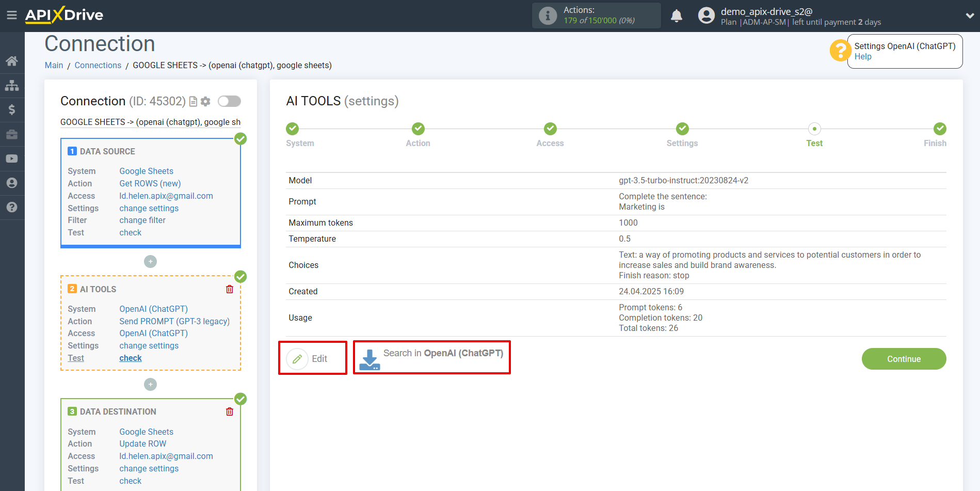The height and width of the screenshot is (491, 980).
Task: Open the billing dollar sidebar icon
Action: coord(12,109)
